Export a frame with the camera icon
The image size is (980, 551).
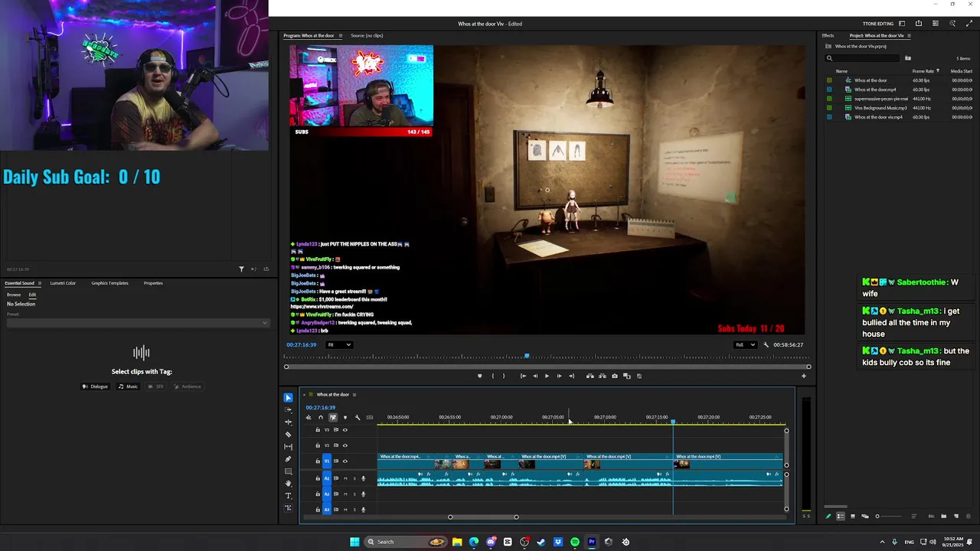614,376
